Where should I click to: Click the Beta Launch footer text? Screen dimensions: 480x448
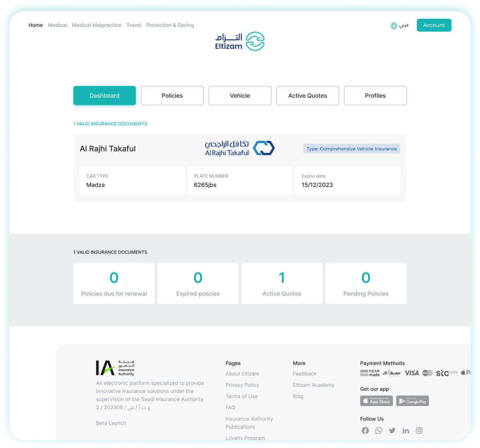pos(111,423)
